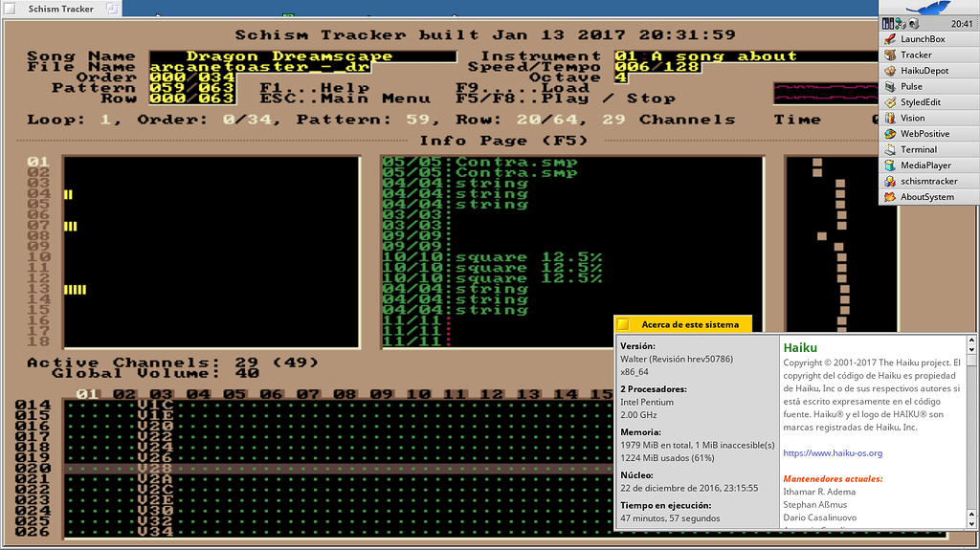Select the Order value 000/034
This screenshot has height=550, width=980.
click(x=192, y=77)
